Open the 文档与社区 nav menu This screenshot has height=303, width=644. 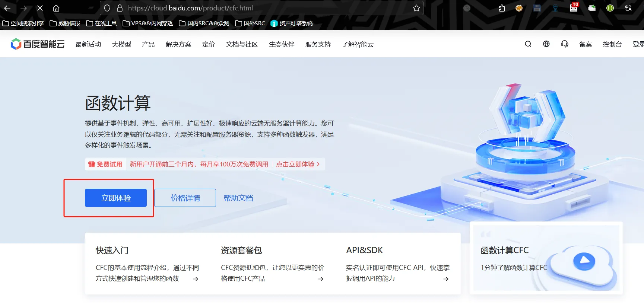[x=242, y=44]
